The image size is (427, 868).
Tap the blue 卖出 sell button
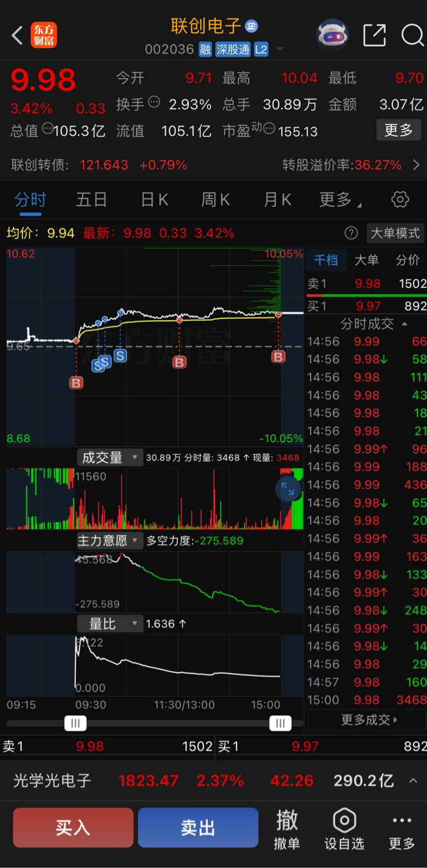tap(198, 827)
